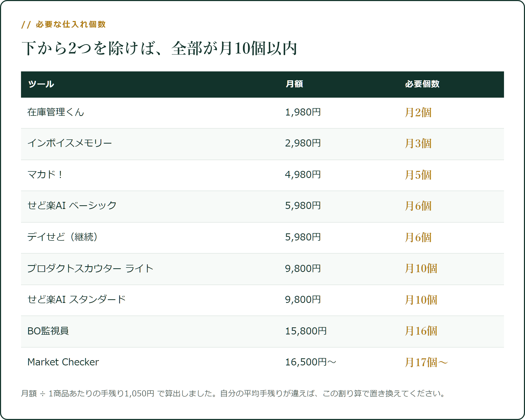Click the '2,980円' price cell
This screenshot has height=420, width=525.
click(303, 143)
